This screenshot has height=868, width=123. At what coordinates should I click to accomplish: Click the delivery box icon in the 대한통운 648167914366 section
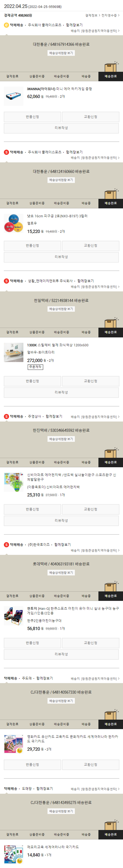click(x=111, y=66)
